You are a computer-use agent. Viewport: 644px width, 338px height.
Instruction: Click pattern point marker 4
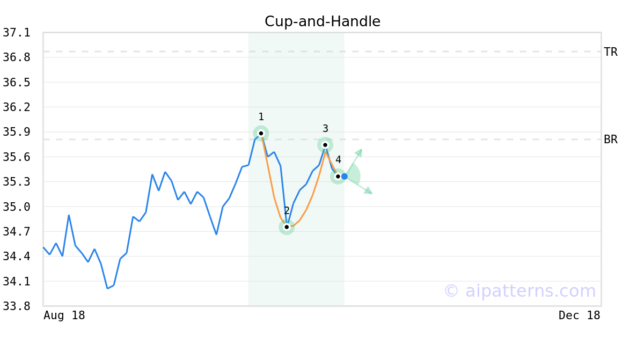pyautogui.click(x=338, y=176)
